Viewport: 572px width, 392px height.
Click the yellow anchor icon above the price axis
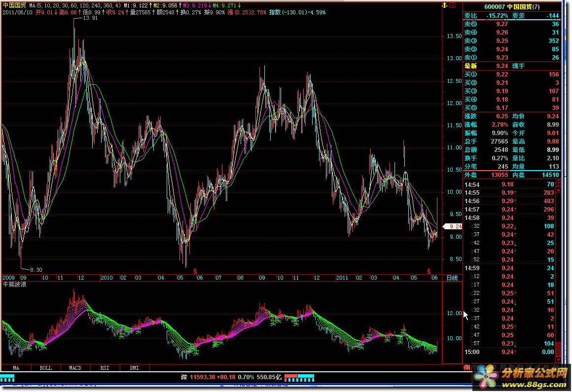(444, 5)
